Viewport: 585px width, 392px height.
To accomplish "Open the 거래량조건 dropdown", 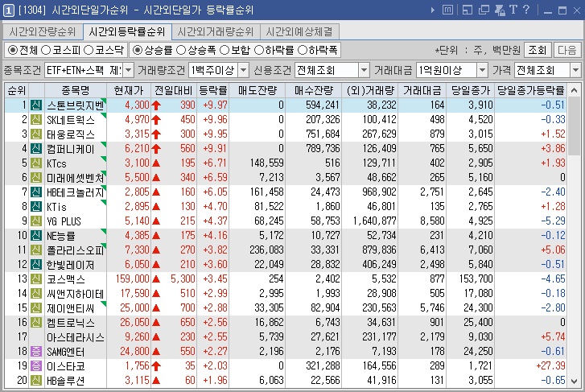I will (x=243, y=70).
